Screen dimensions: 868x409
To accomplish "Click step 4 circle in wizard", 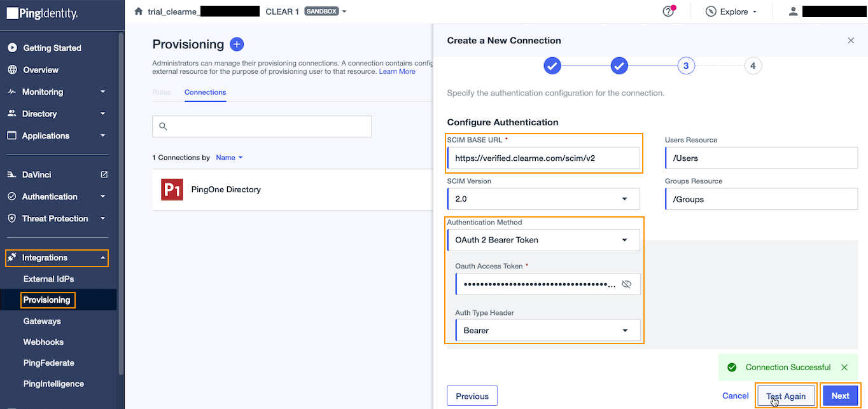I will (x=753, y=66).
